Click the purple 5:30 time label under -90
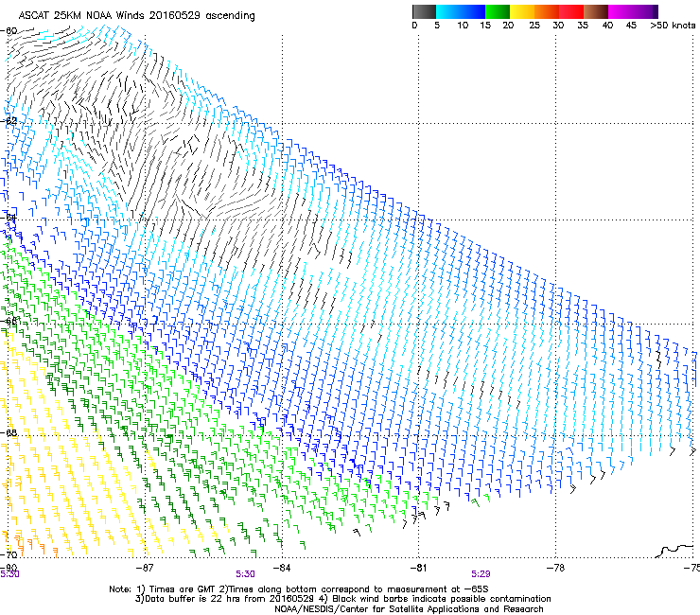Screen dimensions: 700x615 (x=9, y=574)
